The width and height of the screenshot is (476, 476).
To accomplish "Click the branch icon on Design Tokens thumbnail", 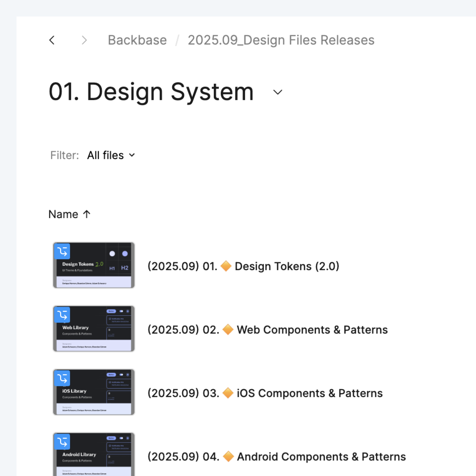I will coord(62,252).
